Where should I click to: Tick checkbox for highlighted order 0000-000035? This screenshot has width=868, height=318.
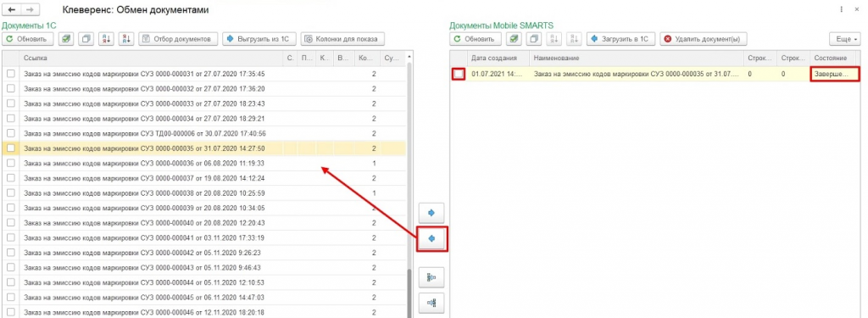click(10, 148)
